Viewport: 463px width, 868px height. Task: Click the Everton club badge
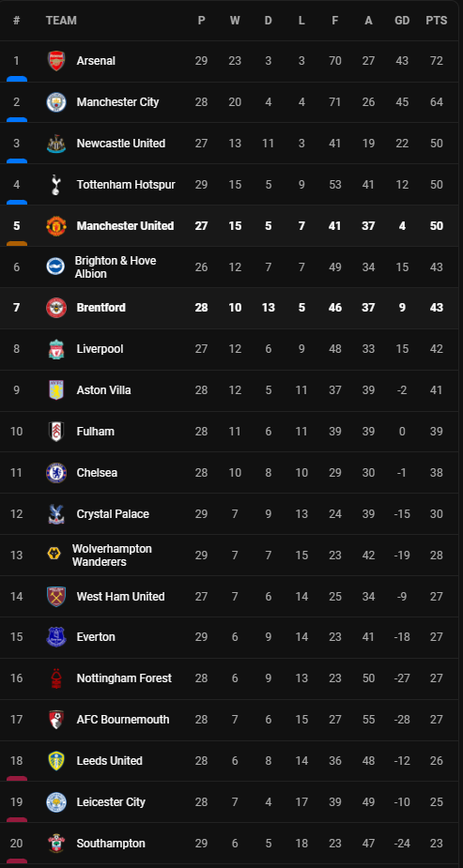pos(56,637)
